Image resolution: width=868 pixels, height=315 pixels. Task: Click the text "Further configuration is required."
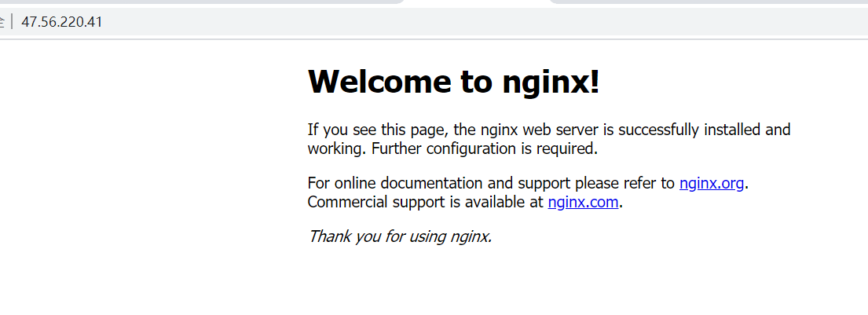click(x=485, y=149)
